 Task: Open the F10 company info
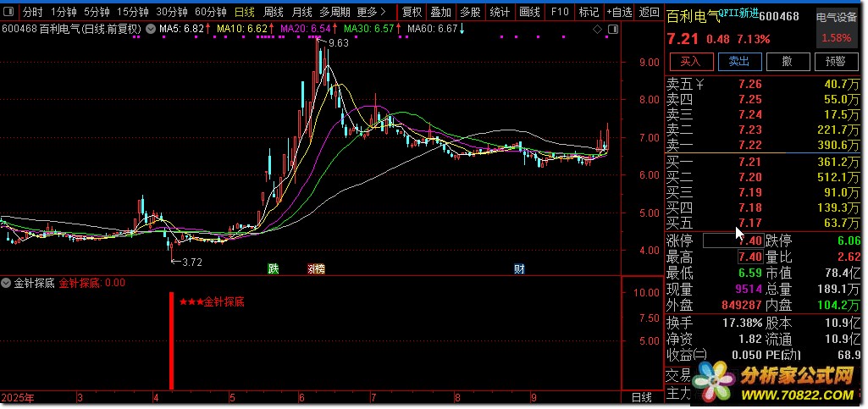(559, 12)
